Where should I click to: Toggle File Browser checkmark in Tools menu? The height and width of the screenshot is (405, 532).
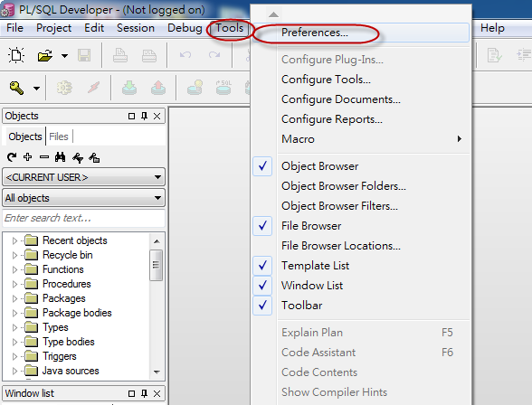click(262, 226)
